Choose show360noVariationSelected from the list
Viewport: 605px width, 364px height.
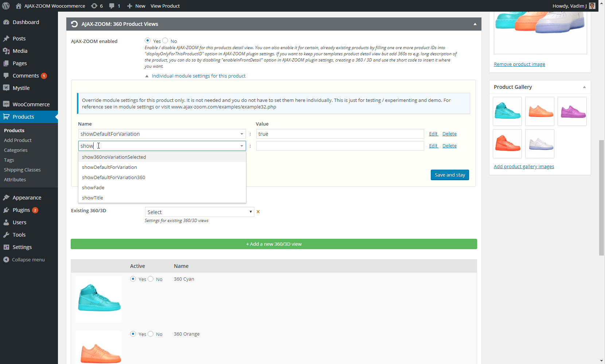tap(162, 157)
